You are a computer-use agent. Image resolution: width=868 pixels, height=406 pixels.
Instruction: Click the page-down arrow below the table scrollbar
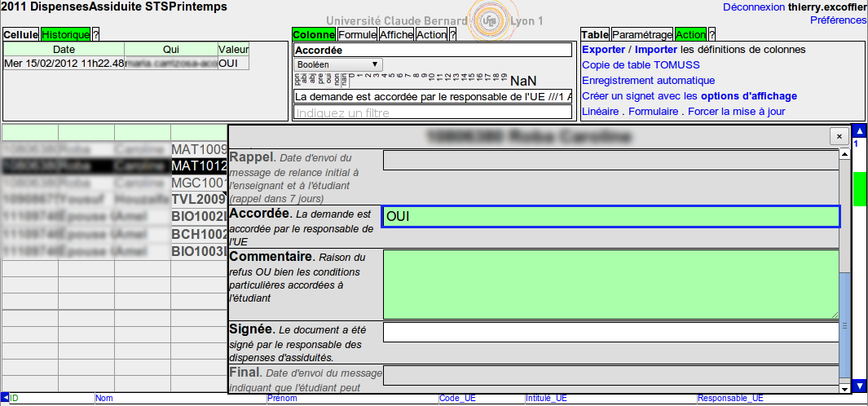[859, 386]
